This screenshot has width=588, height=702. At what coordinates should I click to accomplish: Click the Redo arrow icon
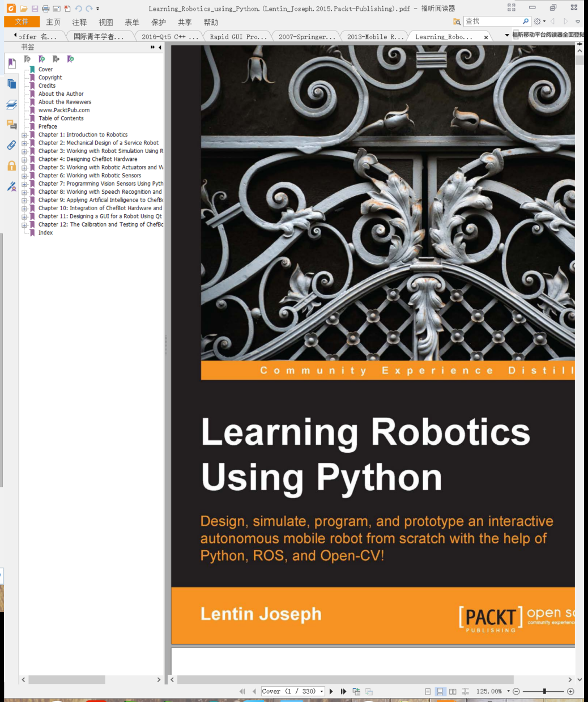[x=89, y=8]
